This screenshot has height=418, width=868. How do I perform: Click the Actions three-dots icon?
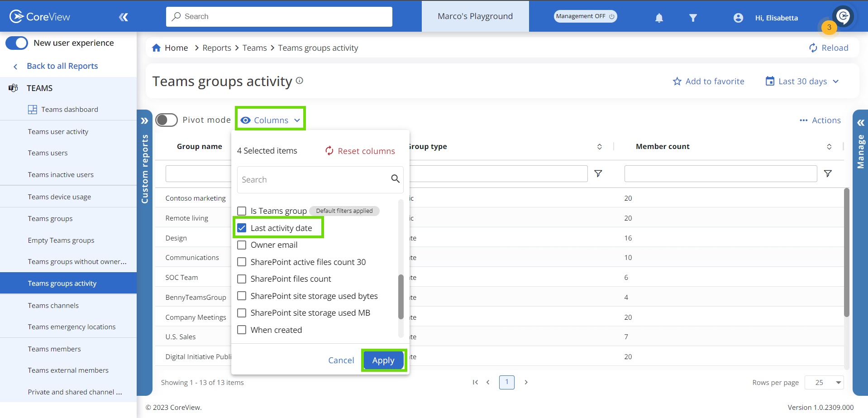point(803,120)
